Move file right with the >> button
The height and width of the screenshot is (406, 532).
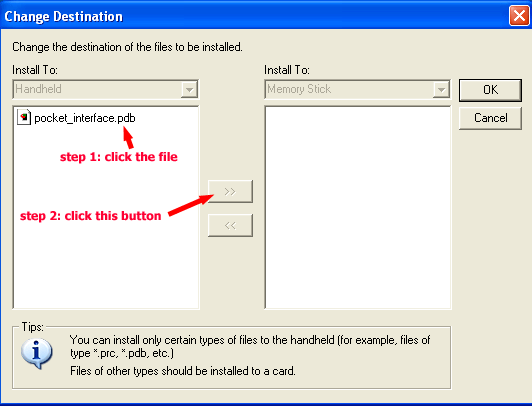pyautogui.click(x=230, y=192)
